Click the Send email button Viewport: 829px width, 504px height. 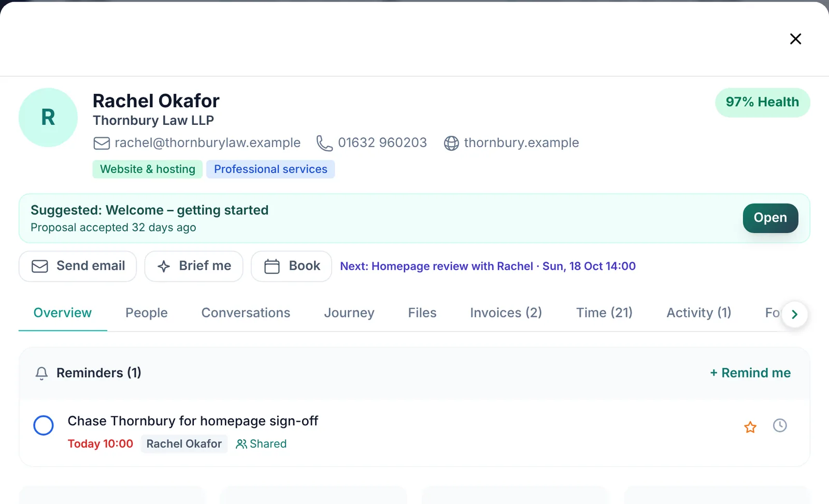click(78, 266)
